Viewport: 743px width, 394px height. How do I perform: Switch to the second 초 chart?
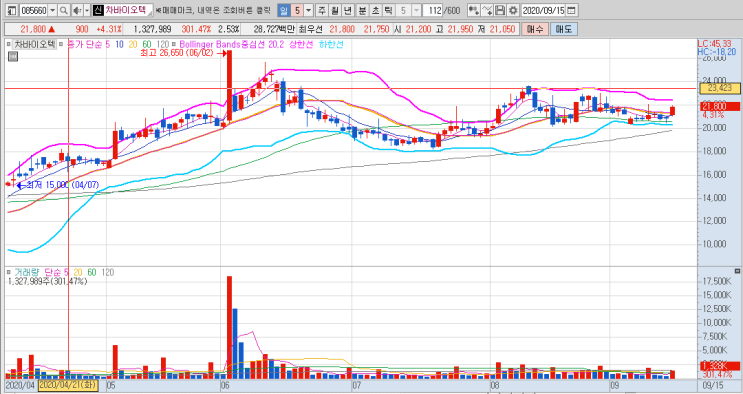coord(375,10)
